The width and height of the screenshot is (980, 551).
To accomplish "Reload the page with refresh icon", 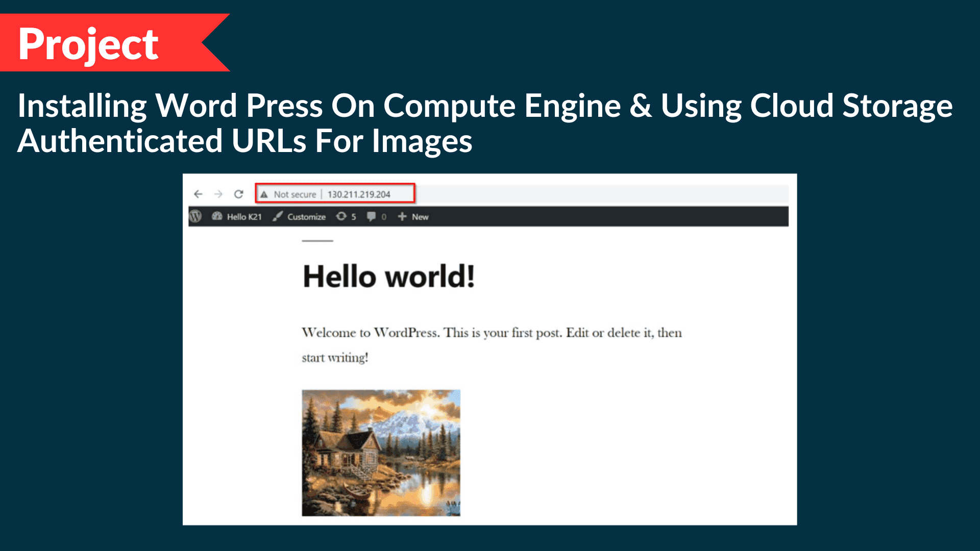I will [238, 194].
